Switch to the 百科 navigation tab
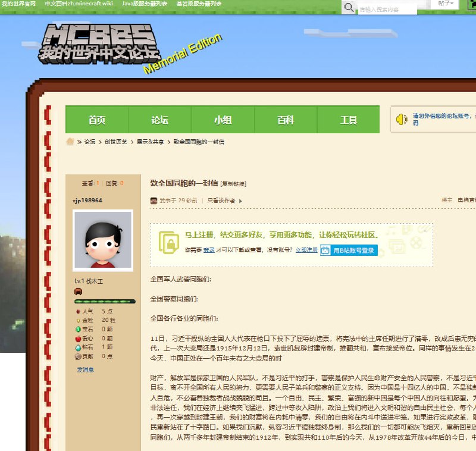The image size is (476, 451). tap(286, 120)
